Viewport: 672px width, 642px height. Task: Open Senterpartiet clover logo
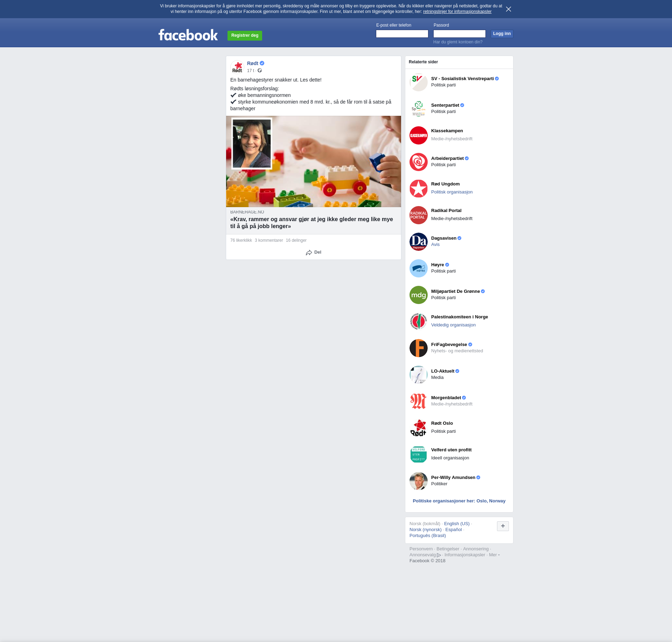pyautogui.click(x=419, y=109)
